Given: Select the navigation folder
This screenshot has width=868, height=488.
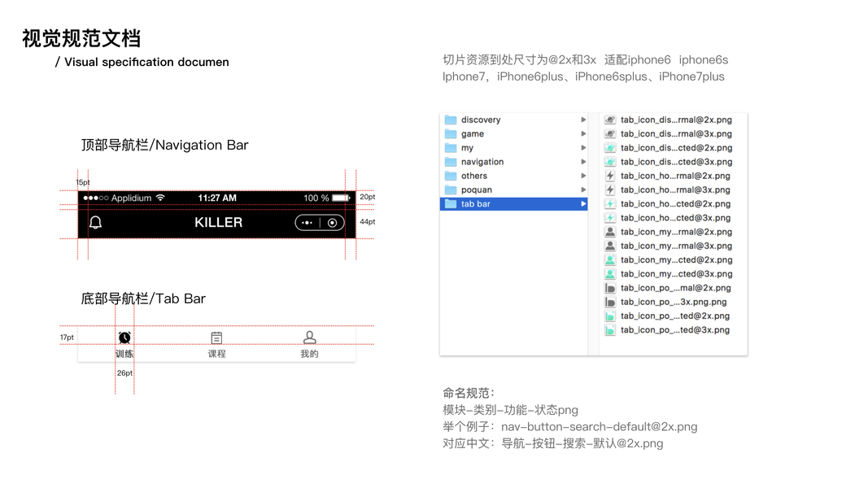Looking at the screenshot, I should pos(513,162).
